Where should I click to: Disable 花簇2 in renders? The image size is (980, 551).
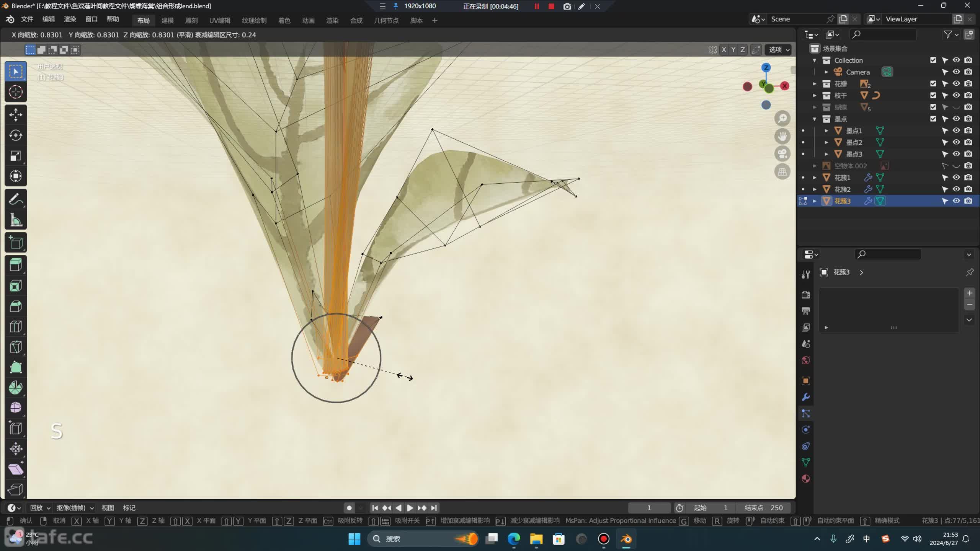968,189
